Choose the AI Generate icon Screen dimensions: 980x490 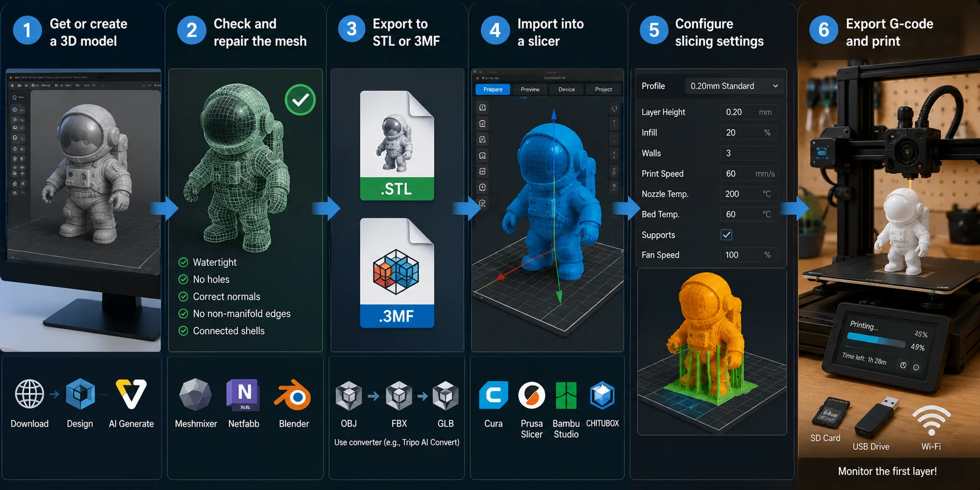tap(131, 394)
